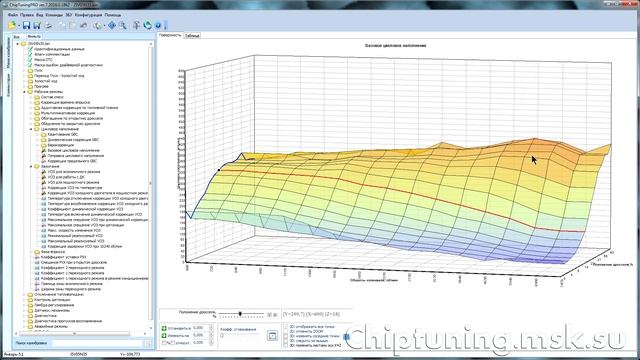Expand the Прогрев folder

[x=24, y=86]
